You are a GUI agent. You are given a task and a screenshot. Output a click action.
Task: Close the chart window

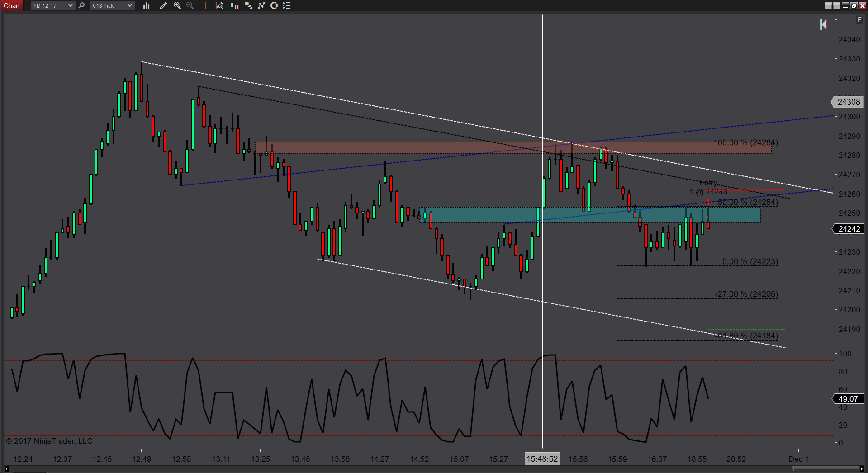point(863,6)
